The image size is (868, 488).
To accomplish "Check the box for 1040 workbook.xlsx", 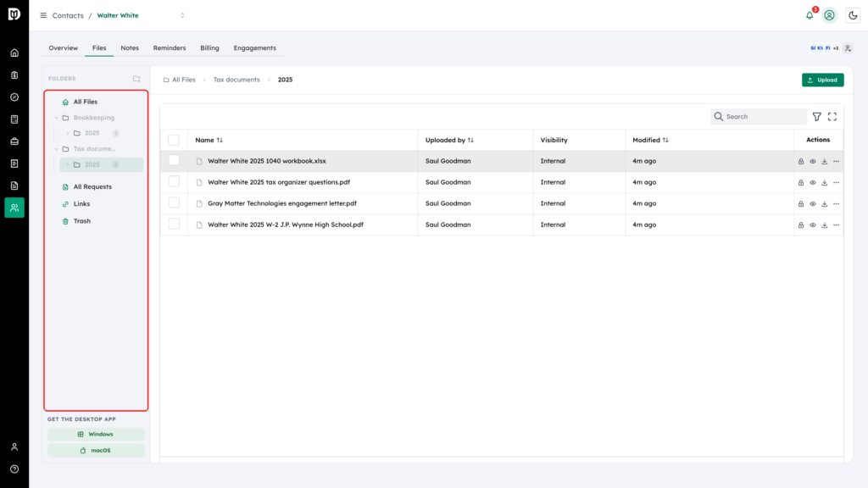I will click(x=174, y=160).
